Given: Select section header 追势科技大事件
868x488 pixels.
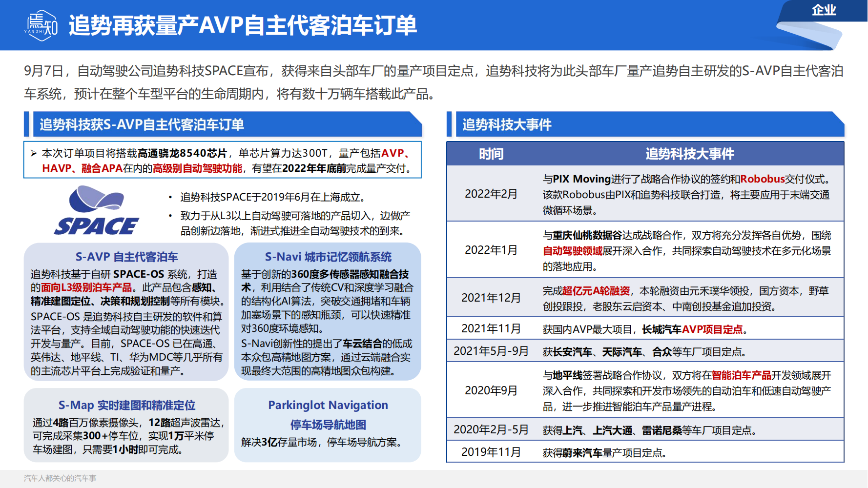Looking at the screenshot, I should point(507,125).
